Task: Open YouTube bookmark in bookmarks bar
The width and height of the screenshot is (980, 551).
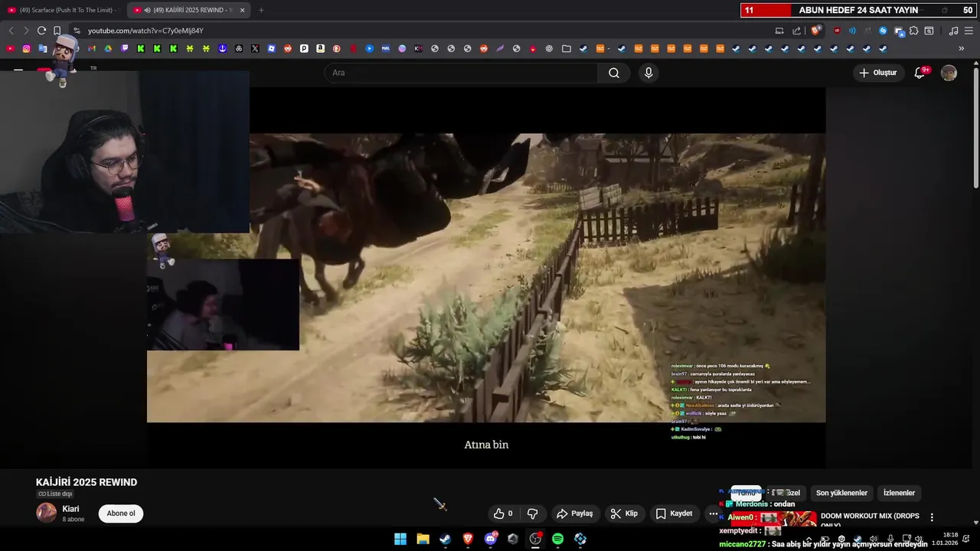Action: [10, 48]
